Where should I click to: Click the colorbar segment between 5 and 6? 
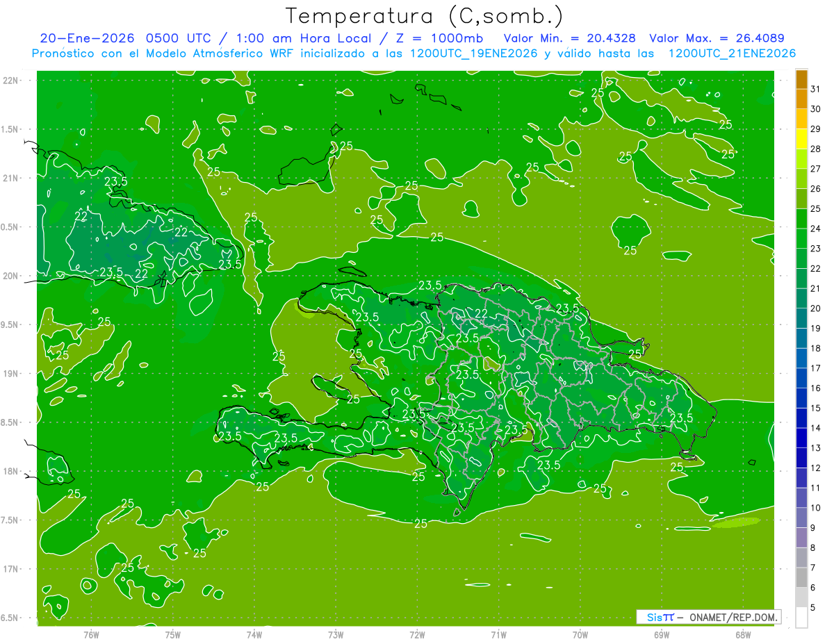coord(801,597)
